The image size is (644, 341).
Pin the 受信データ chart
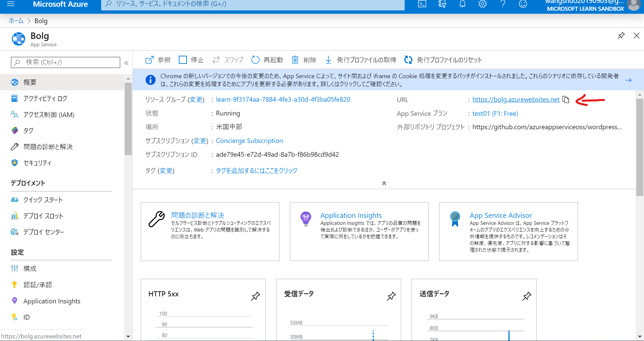coord(391,296)
